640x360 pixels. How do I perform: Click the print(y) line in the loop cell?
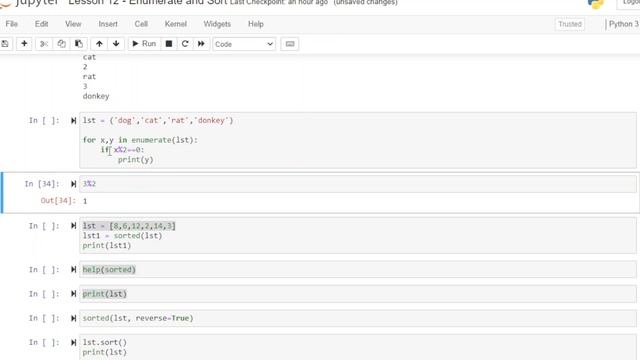click(136, 160)
